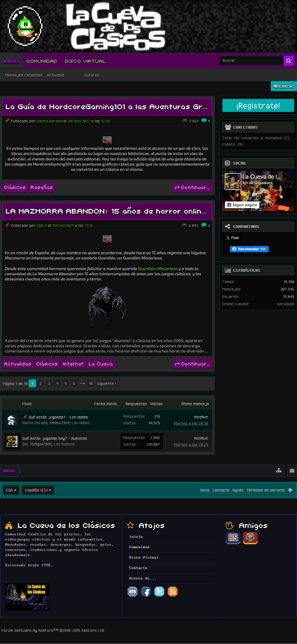Click the hamburger list icon beside breadcrumb
297x644 pixels.
[292, 471]
